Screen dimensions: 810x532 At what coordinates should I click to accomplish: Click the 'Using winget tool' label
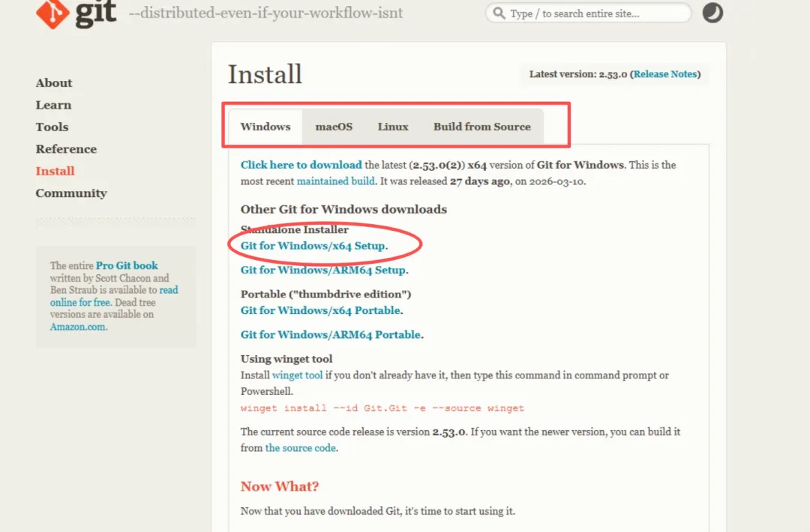pos(286,359)
